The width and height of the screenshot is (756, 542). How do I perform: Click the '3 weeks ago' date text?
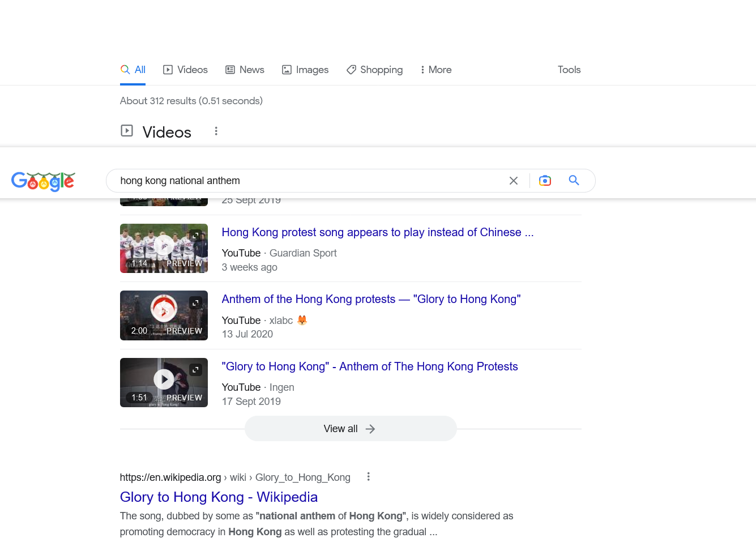click(250, 267)
